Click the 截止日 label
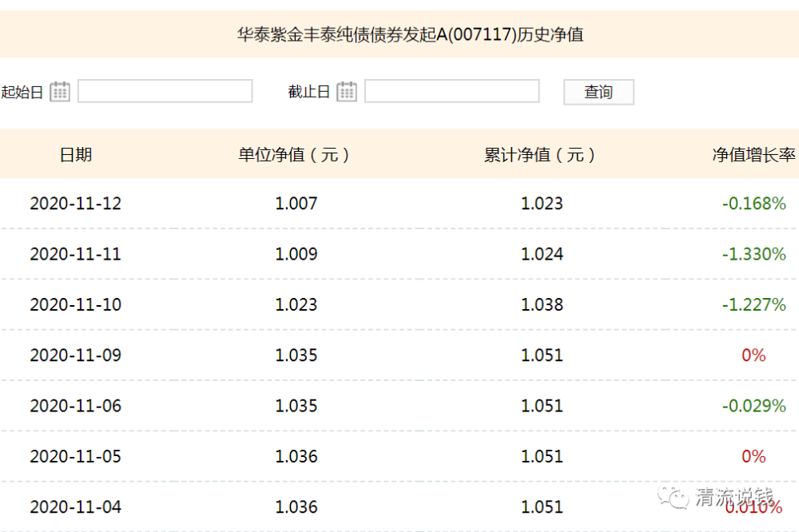 [308, 92]
